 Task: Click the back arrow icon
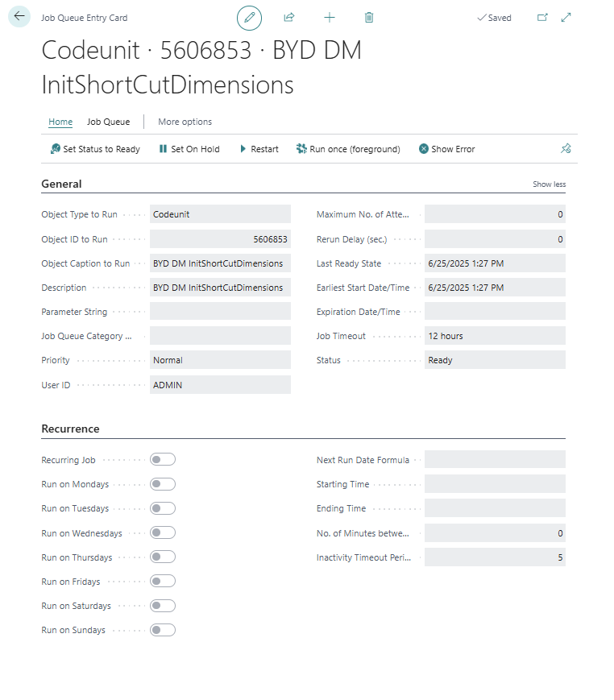19,17
